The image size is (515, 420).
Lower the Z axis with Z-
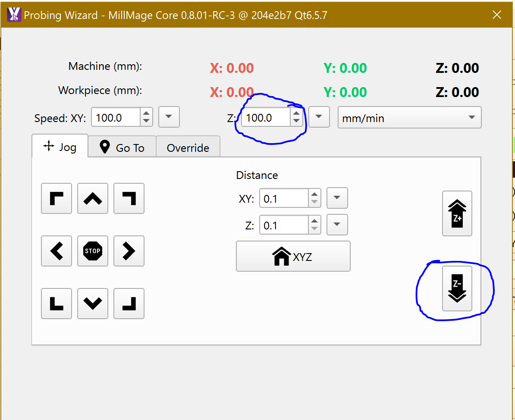point(457,288)
